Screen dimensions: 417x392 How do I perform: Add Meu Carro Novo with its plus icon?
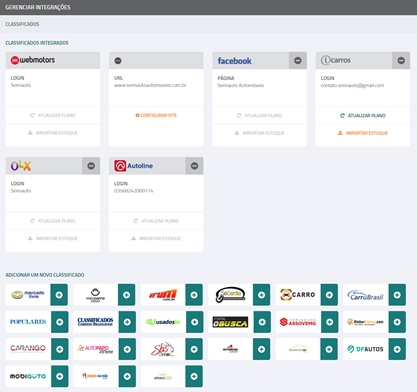pos(127,295)
